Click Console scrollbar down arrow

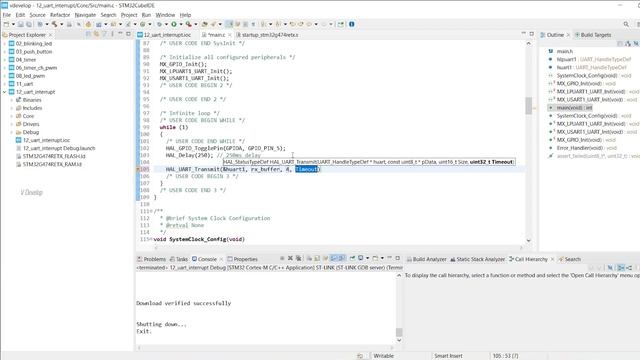pos(399,340)
